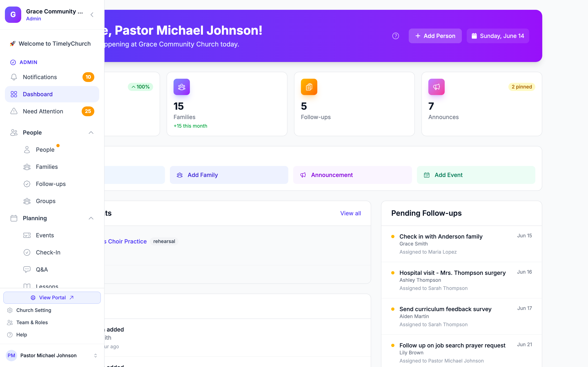The height and width of the screenshot is (367, 588).
Task: Click the Need Attention warning icon
Action: tap(14, 111)
